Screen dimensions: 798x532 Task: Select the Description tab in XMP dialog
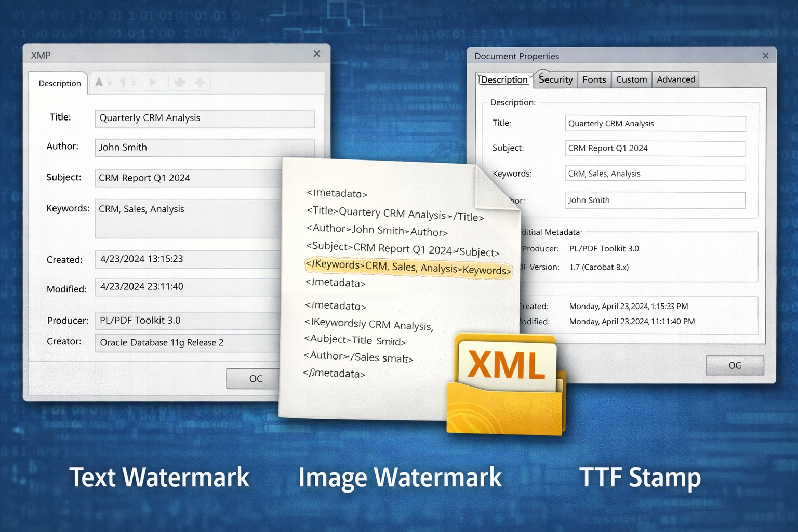click(x=60, y=83)
